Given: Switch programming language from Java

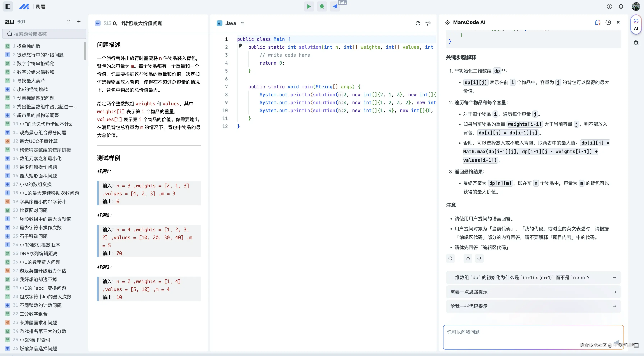Looking at the screenshot, I should coord(242,23).
